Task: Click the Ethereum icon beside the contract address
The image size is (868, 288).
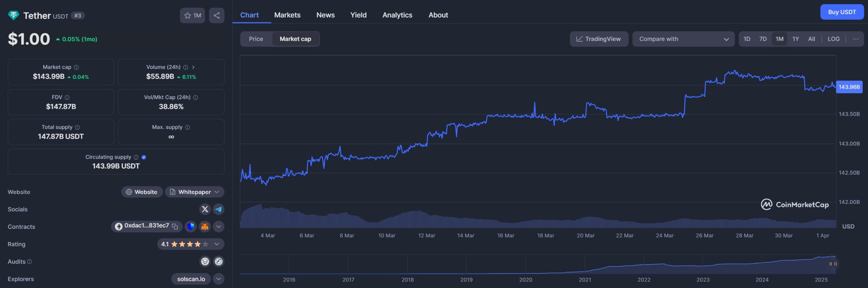Action: tap(119, 227)
